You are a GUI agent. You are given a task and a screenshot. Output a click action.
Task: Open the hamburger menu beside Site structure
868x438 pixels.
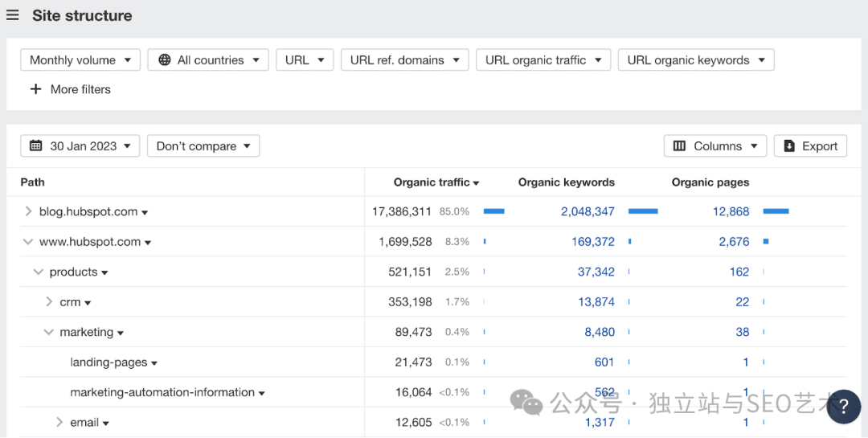coord(12,15)
